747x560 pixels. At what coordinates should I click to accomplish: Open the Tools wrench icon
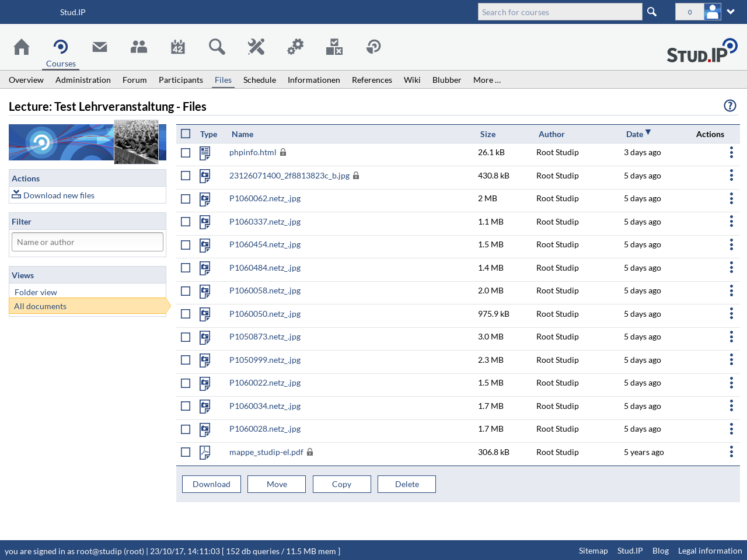pos(256,47)
